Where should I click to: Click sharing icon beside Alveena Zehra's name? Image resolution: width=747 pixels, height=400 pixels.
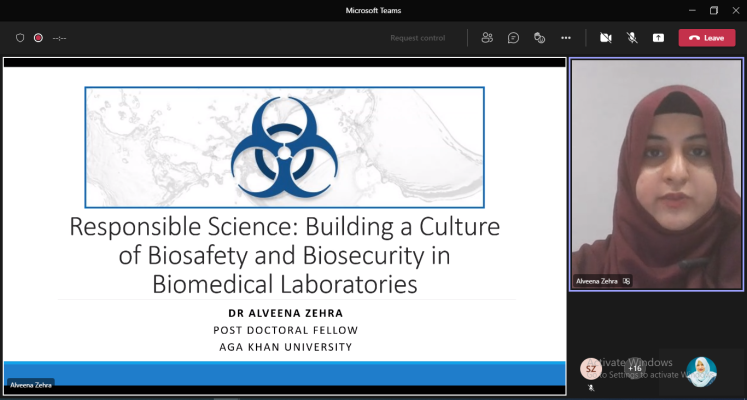627,281
